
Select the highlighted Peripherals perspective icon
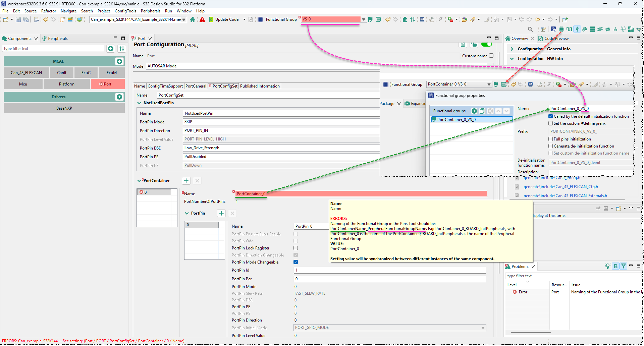[577, 29]
